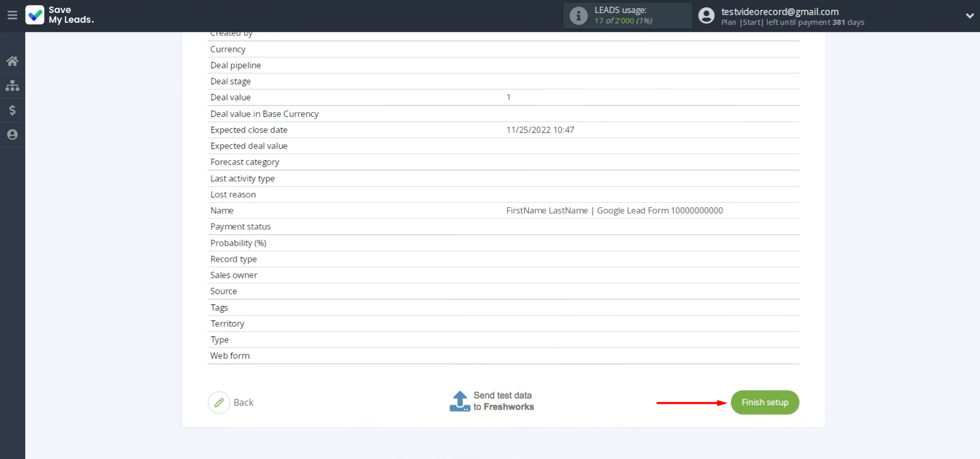Click the pencil icon next to Back
The width and height of the screenshot is (980, 459).
219,402
